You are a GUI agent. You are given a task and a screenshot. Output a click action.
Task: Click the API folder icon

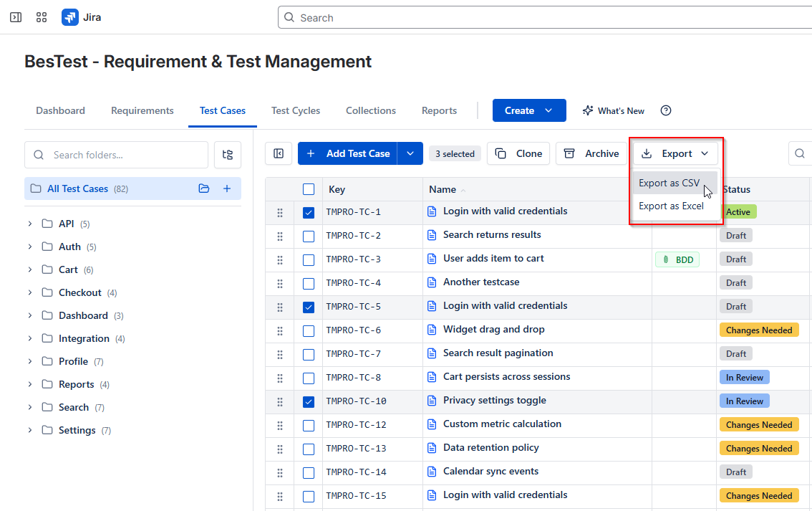click(47, 224)
